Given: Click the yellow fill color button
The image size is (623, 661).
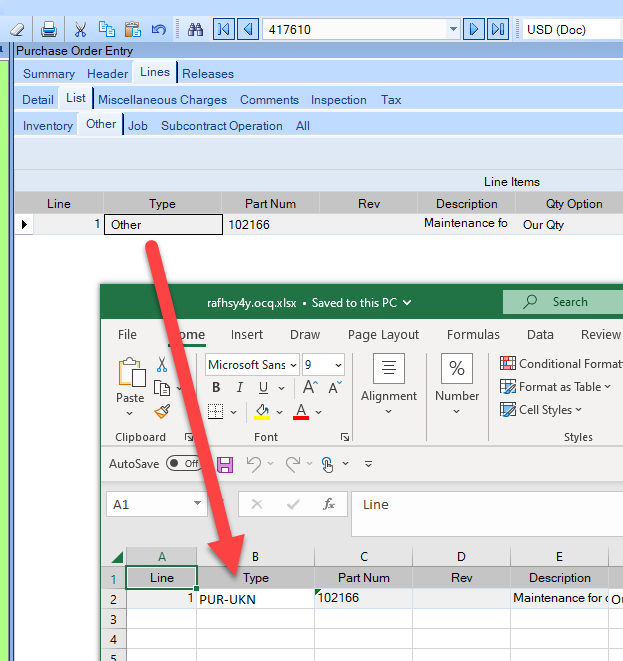Looking at the screenshot, I should tap(261, 411).
